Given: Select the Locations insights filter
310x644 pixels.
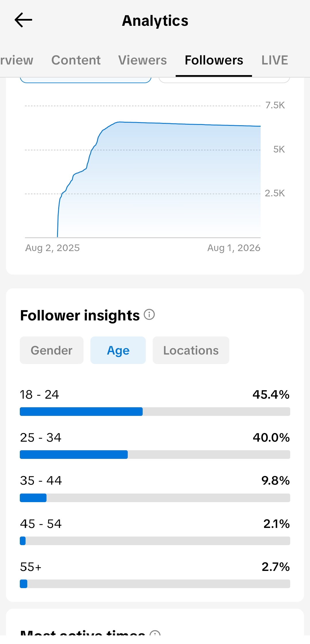Looking at the screenshot, I should [x=191, y=350].
